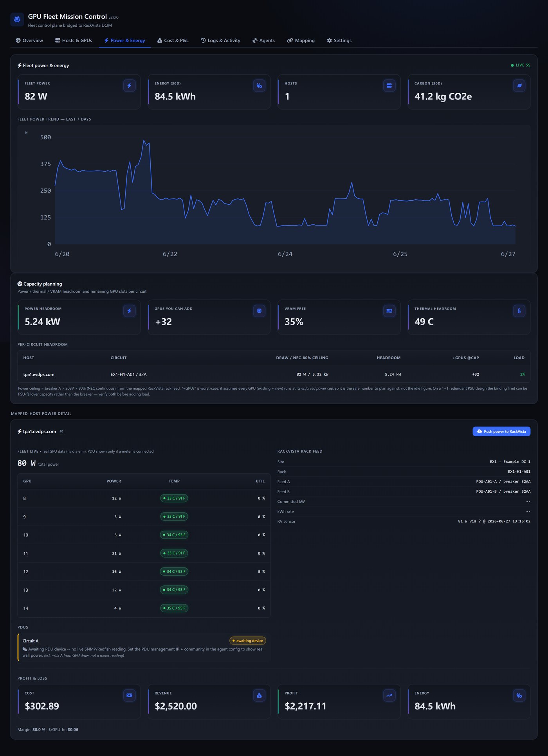Click the server icon in Hosts card
This screenshot has width=548, height=756.
[x=389, y=86]
